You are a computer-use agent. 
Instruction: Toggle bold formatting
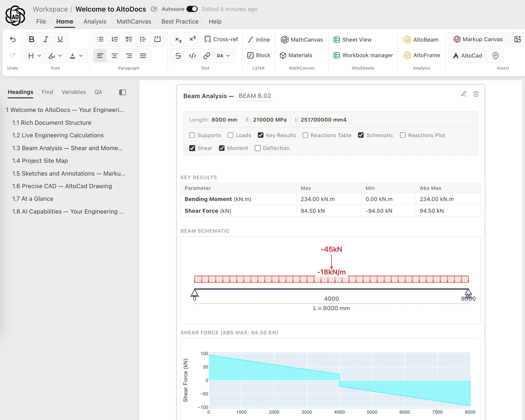pyautogui.click(x=31, y=39)
